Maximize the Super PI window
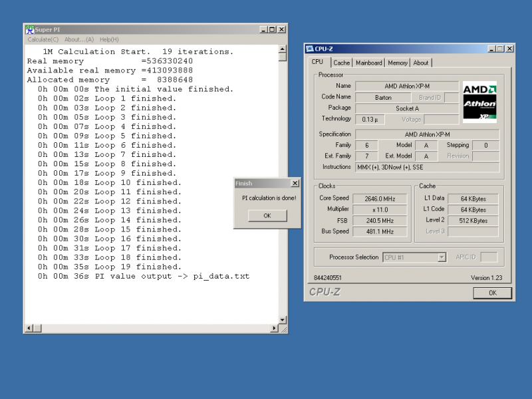The image size is (532, 399). 272,29
